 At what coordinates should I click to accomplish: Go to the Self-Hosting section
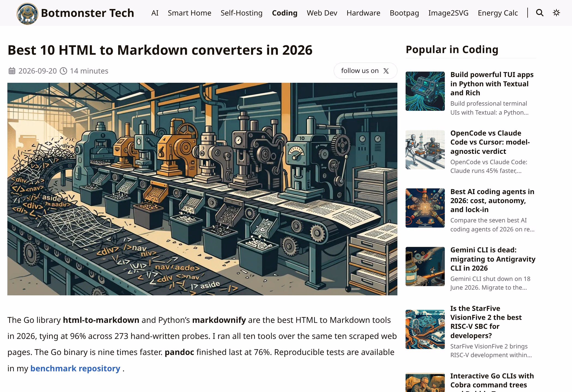tap(241, 13)
